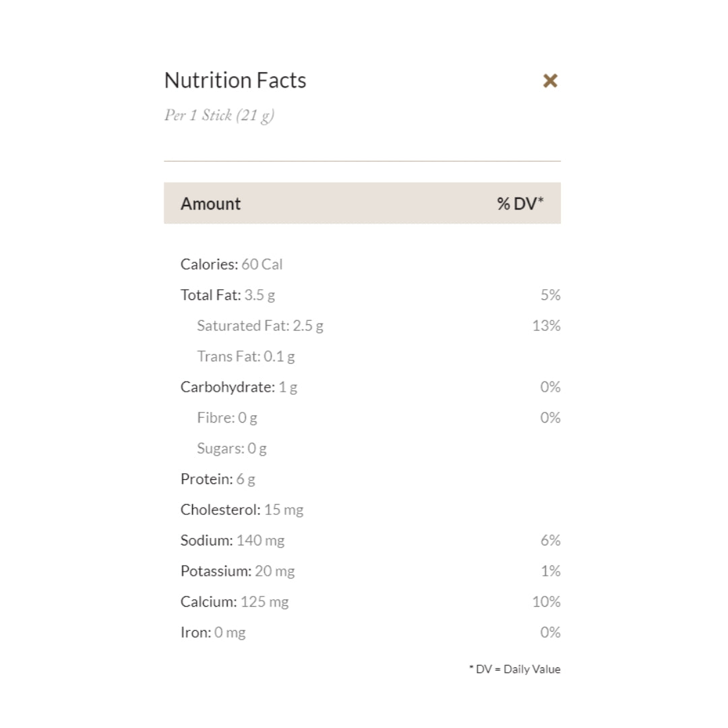Click the 13% Saturated Fat daily value
The image size is (728, 728).
click(546, 326)
